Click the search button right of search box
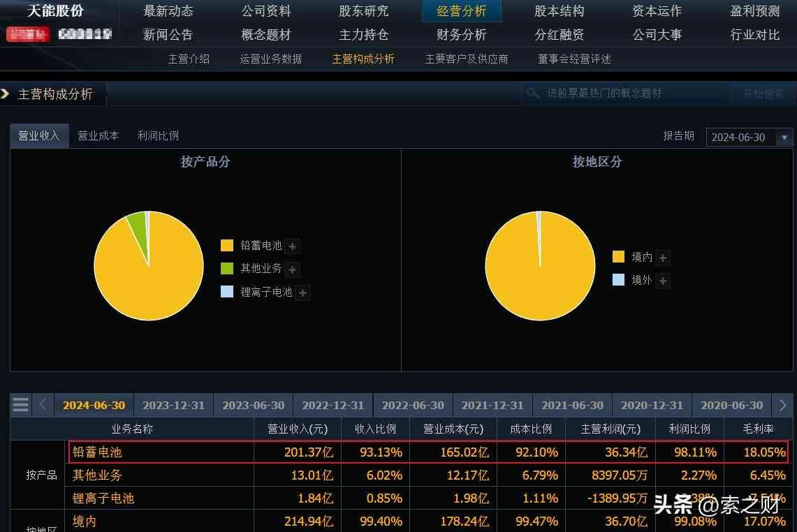797x532 pixels. point(763,94)
